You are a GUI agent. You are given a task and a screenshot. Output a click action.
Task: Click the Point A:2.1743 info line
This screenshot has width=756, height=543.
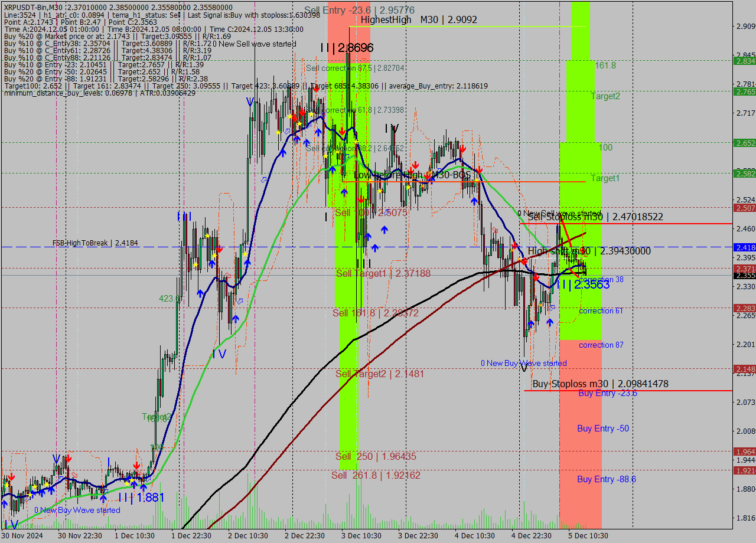coord(80,22)
